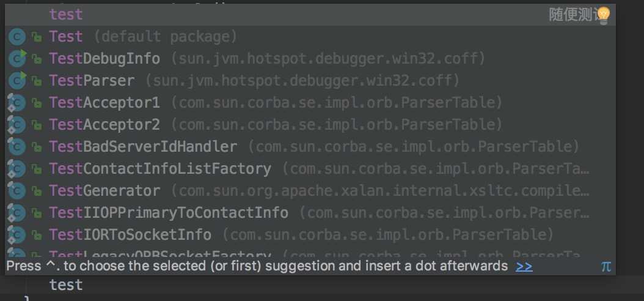
Task: Choose TestContactInfoListFactory suggestion
Action: [x=310, y=169]
